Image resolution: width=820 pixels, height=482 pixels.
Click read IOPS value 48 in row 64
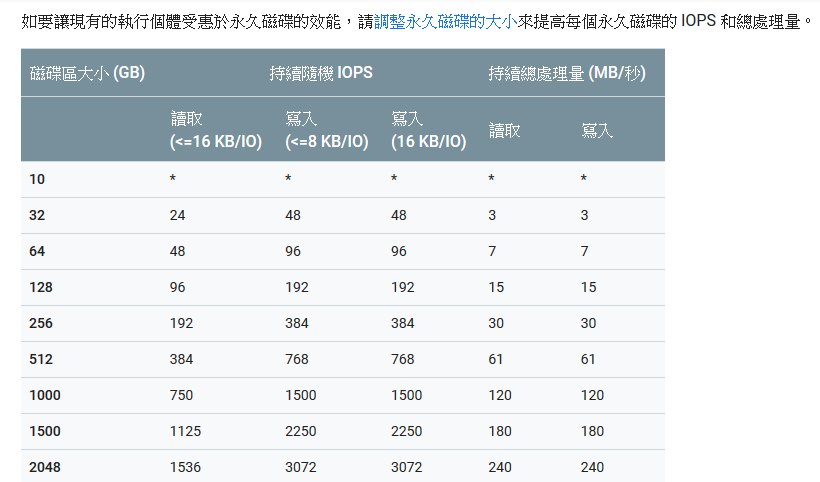click(177, 251)
